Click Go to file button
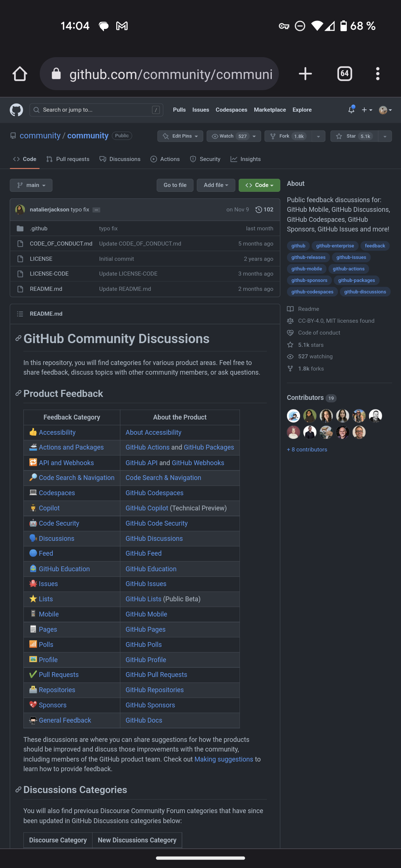Viewport: 401px width, 868px height. 175,185
